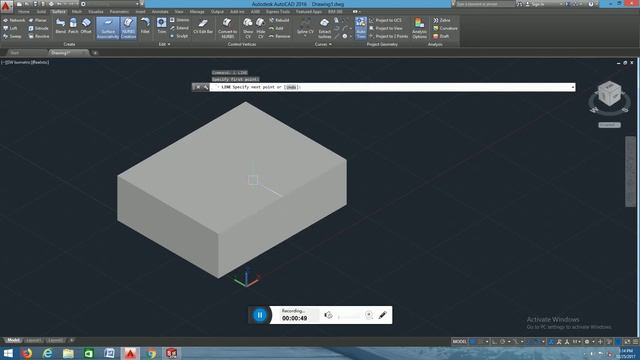Click Convert to NURBS
The width and height of the screenshot is (640, 360).
[x=227, y=28]
